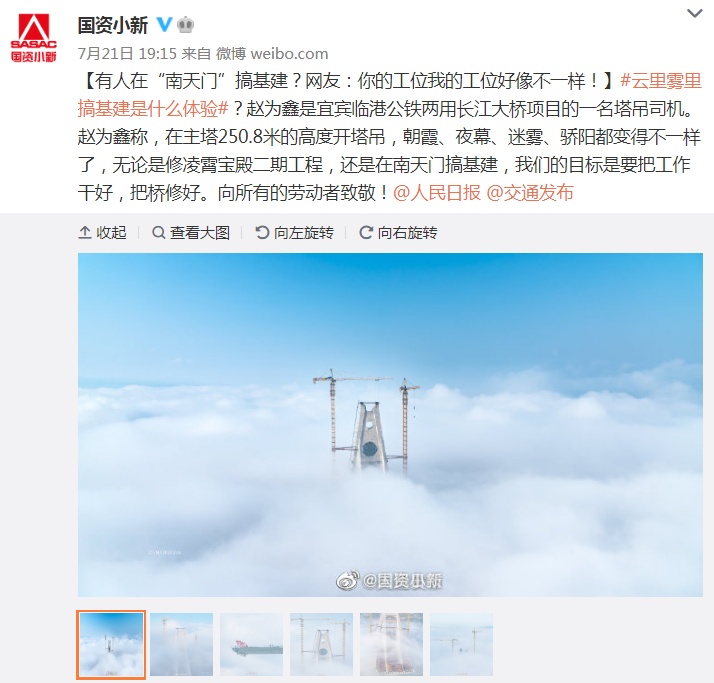Image resolution: width=714 pixels, height=683 pixels.
Task: Open the 微博 weibo.com source link
Action: (272, 54)
